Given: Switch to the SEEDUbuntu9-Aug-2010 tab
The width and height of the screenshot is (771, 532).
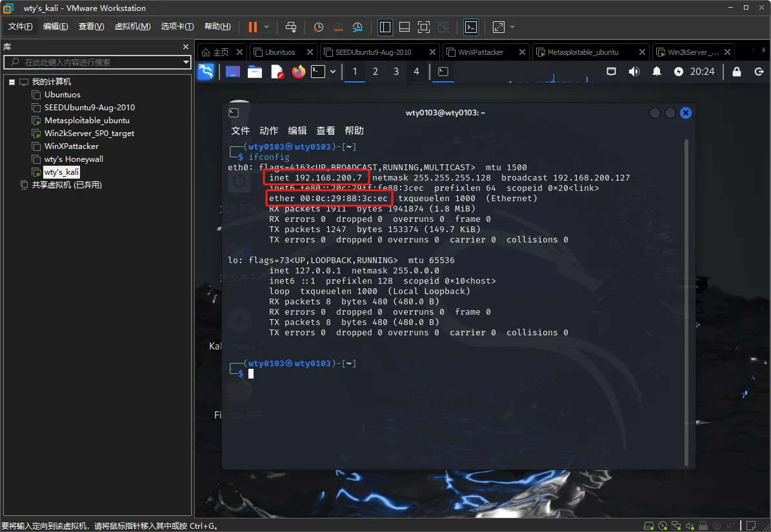Looking at the screenshot, I should [x=373, y=52].
